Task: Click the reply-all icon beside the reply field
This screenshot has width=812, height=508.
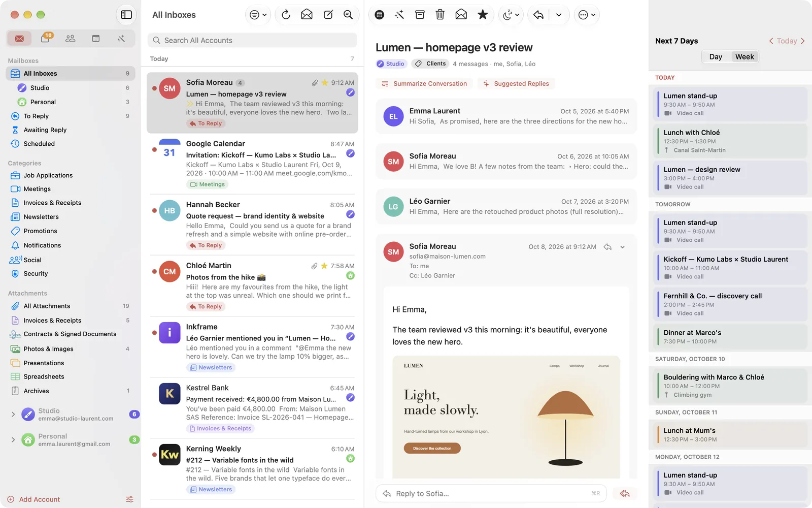Action: pos(625,493)
